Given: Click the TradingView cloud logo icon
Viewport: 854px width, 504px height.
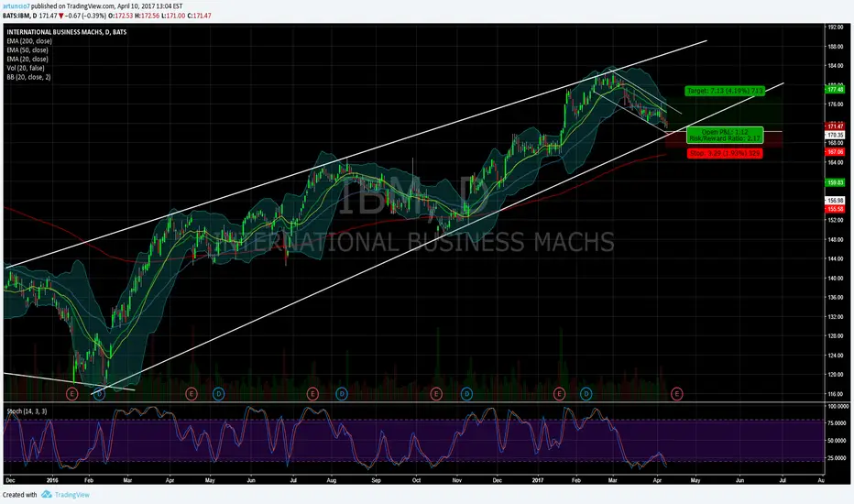Looking at the screenshot, I should tap(47, 494).
